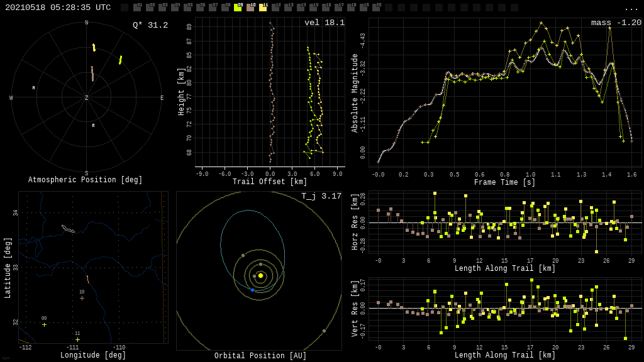
Task: Click the zenith Z marker in sky plot
Action: (87, 98)
